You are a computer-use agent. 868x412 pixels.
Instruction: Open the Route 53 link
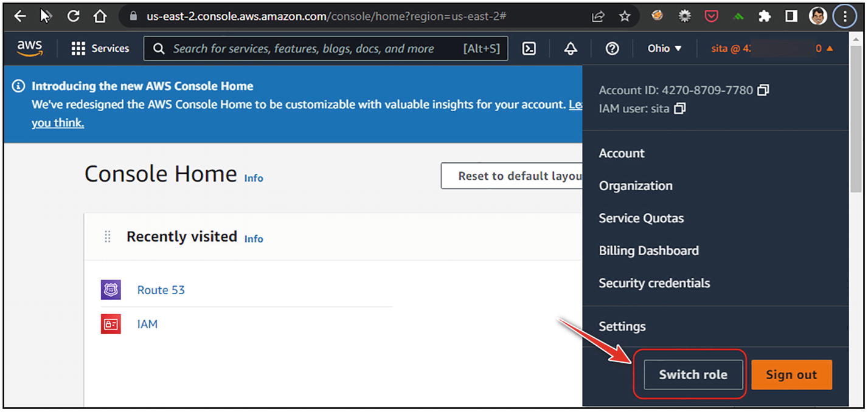[x=161, y=290]
